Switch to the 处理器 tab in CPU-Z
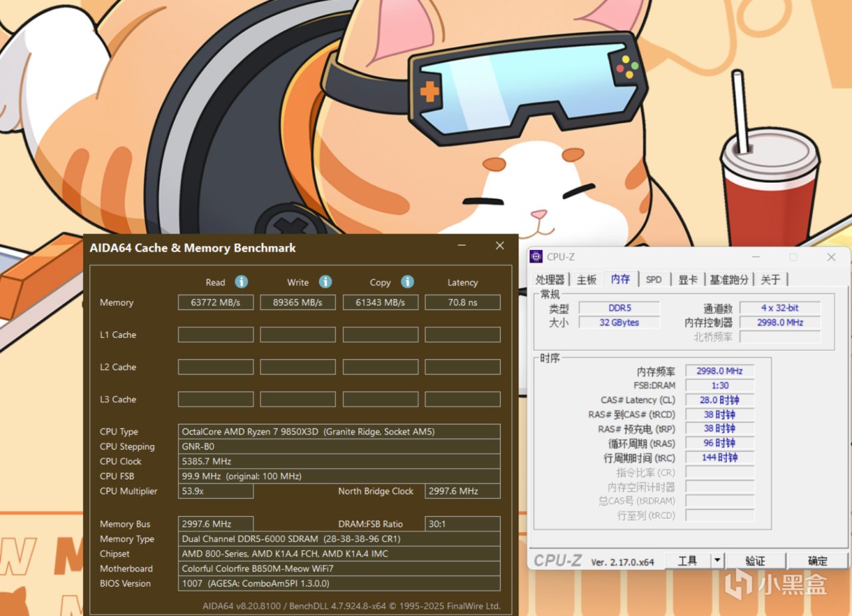The height and width of the screenshot is (616, 852). (x=550, y=279)
